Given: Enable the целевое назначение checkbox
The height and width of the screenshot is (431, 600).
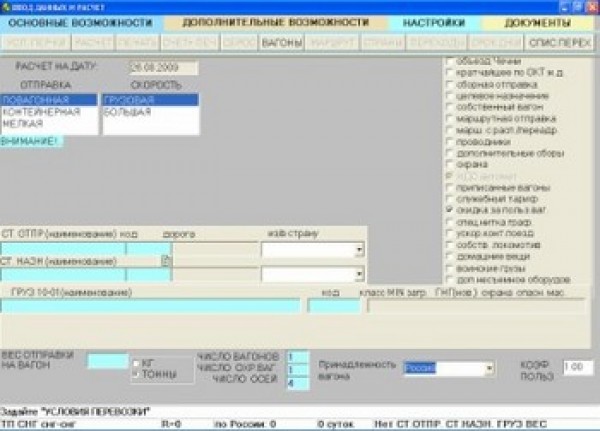Looking at the screenshot, I should point(450,96).
